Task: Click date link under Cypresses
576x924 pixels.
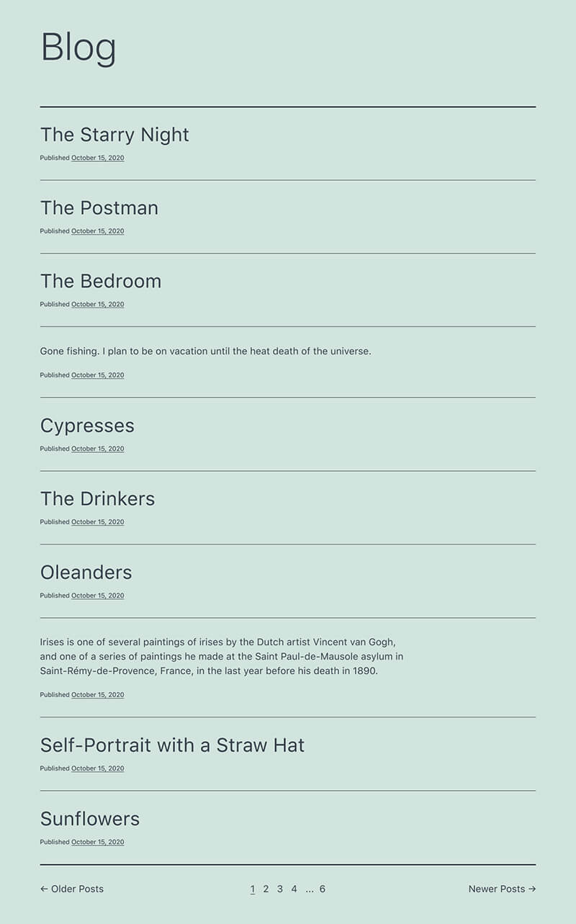Action: coord(97,449)
